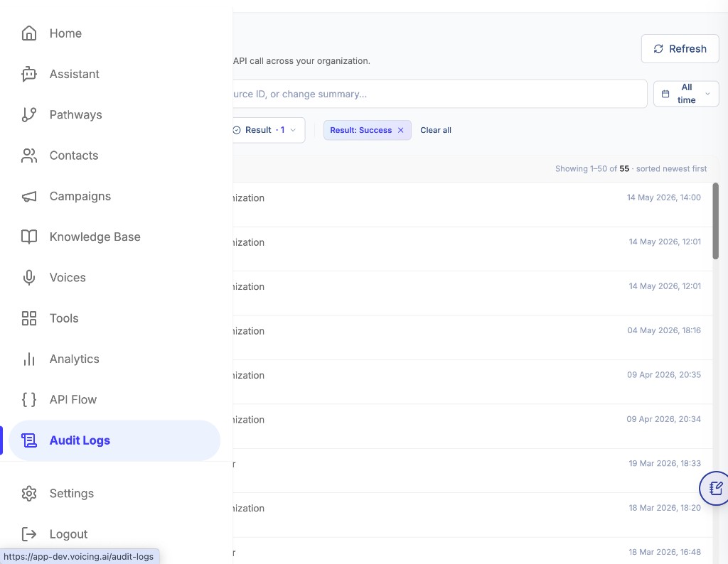This screenshot has width=728, height=564.
Task: Select the 09 Apr 2026, 20:35 entry
Action: coord(472,381)
